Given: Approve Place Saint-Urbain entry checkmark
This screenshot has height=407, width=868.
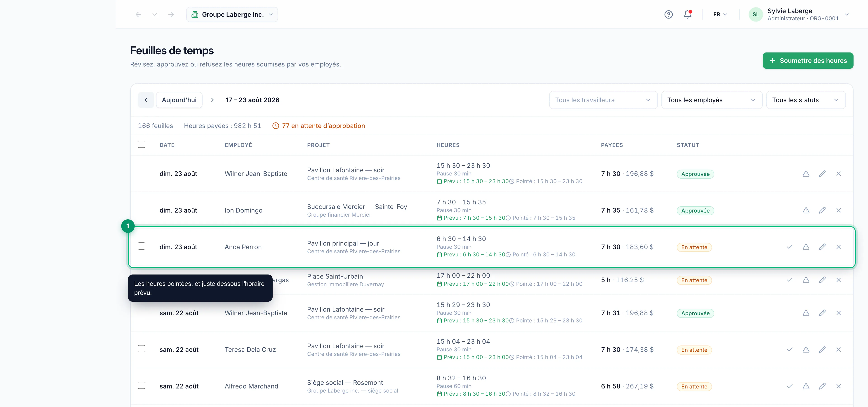Looking at the screenshot, I should coord(790,280).
